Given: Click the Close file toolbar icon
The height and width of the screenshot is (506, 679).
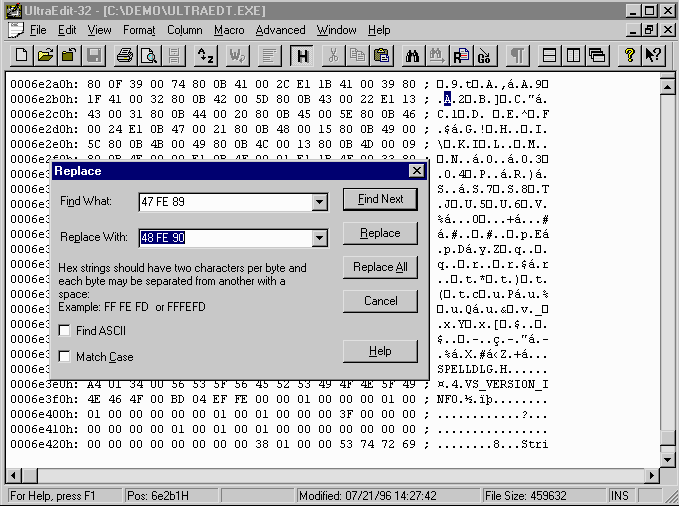Looking at the screenshot, I should tap(70, 55).
